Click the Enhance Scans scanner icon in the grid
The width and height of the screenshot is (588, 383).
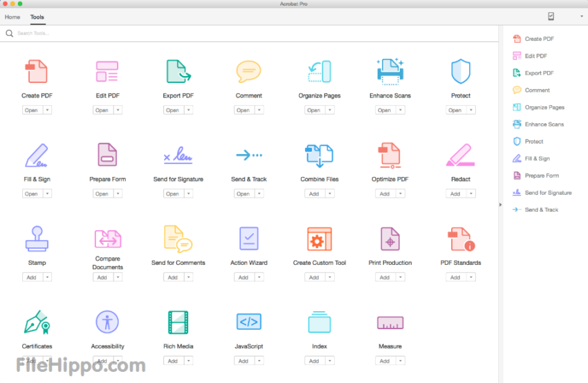click(x=390, y=71)
